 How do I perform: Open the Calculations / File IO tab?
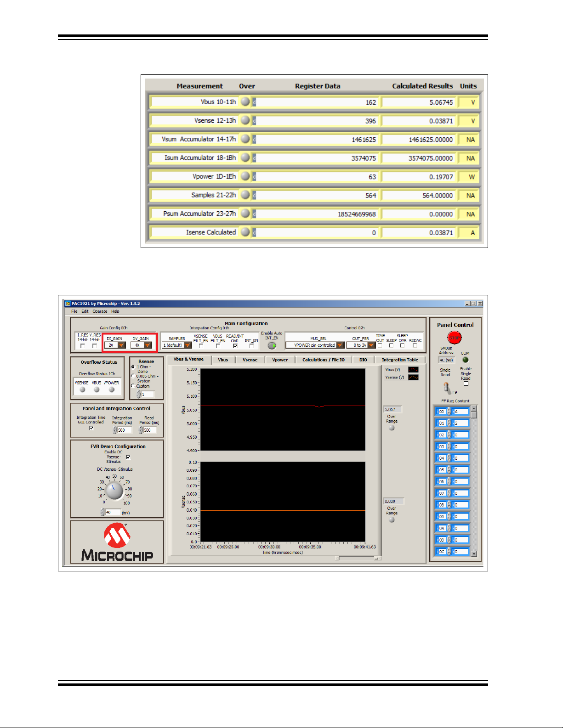[324, 360]
